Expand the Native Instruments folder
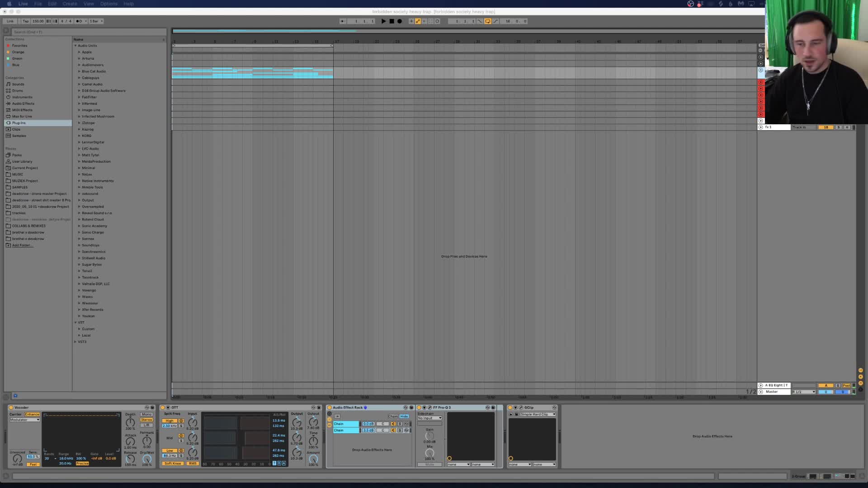868x488 pixels. click(x=79, y=181)
